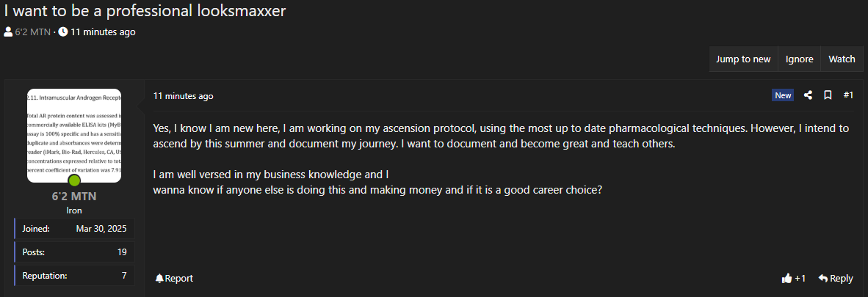
Task: Toggle Watch for this thread
Action: (x=842, y=59)
